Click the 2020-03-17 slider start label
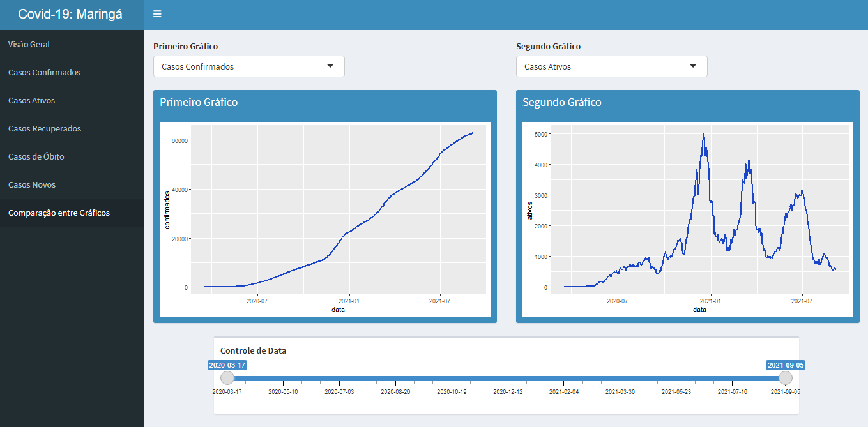 pos(227,365)
